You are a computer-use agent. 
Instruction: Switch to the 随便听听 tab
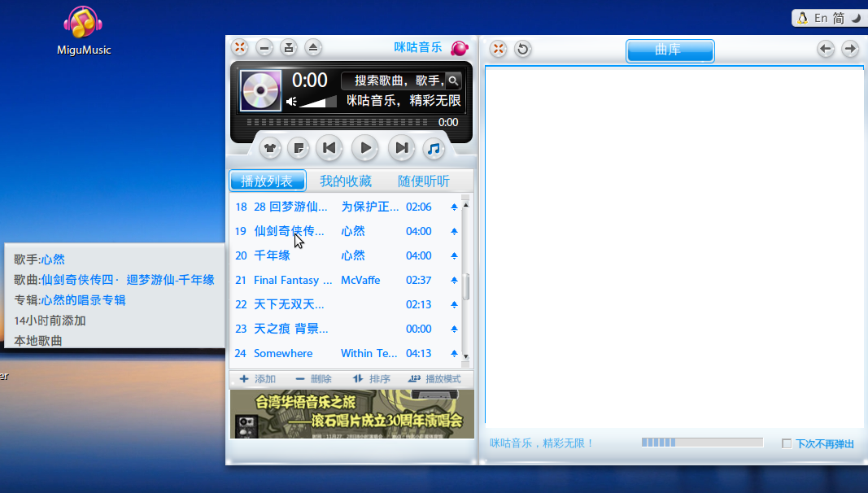click(x=424, y=181)
